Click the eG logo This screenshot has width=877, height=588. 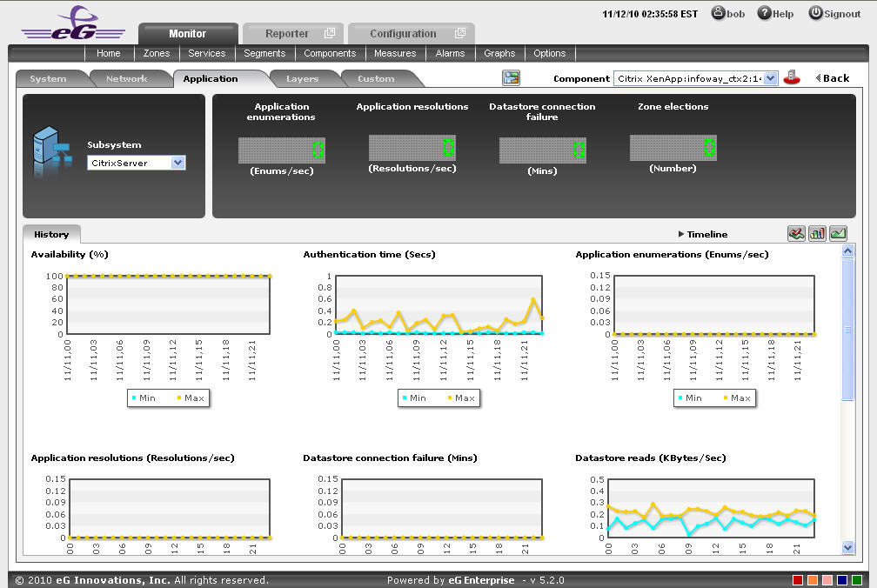[x=73, y=23]
